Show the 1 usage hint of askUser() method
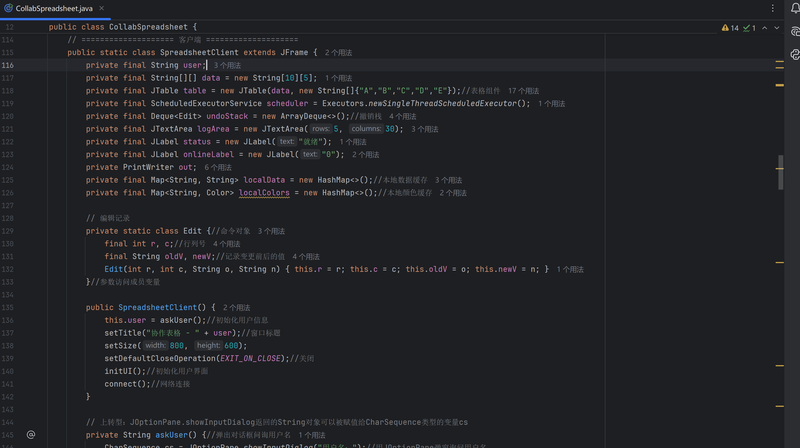Viewport: 800px width, 448px height. pyautogui.click(x=312, y=435)
